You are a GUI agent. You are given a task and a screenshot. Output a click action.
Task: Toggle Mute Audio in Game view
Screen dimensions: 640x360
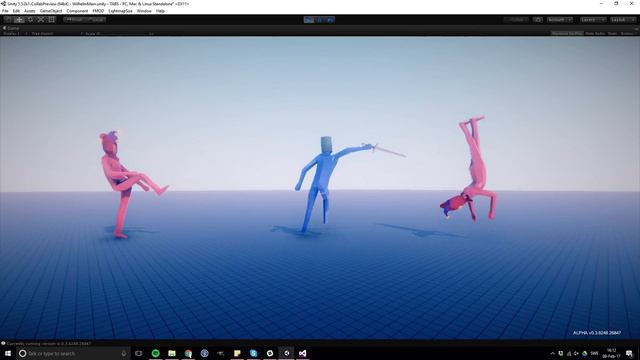(595, 33)
